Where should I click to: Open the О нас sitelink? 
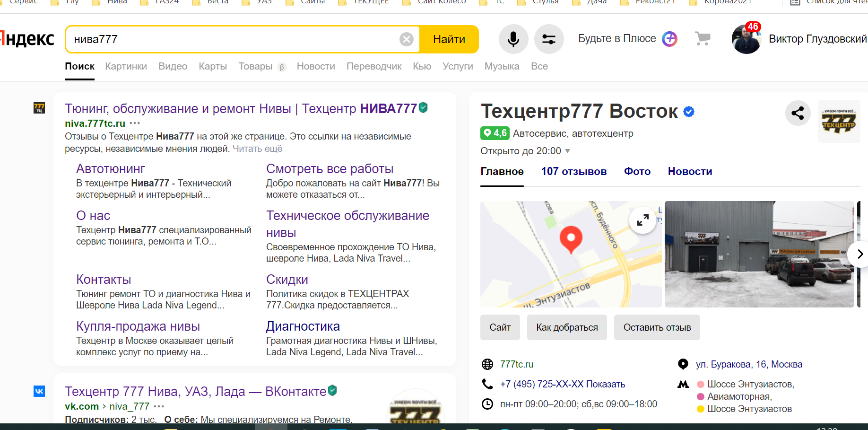pyautogui.click(x=93, y=216)
